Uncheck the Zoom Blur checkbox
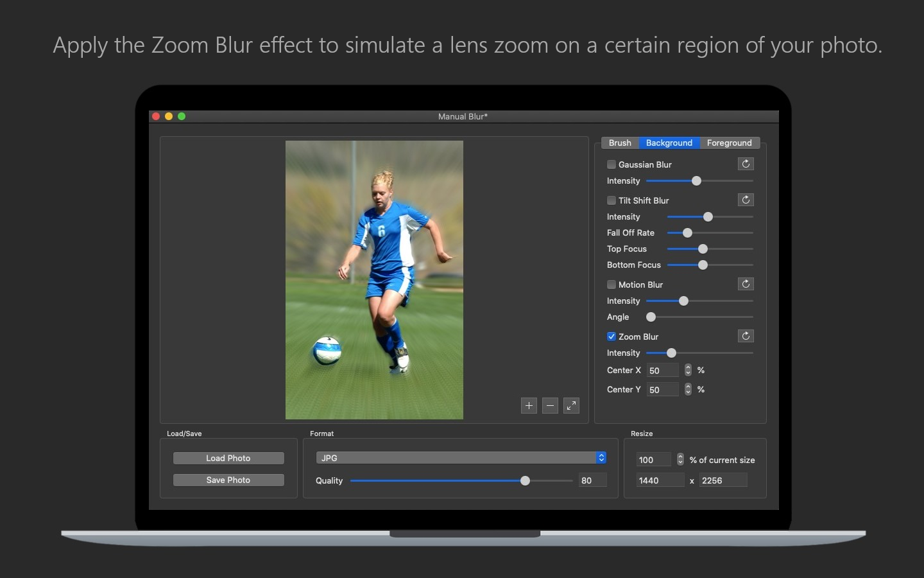Screen dimensions: 924x578 612,337
